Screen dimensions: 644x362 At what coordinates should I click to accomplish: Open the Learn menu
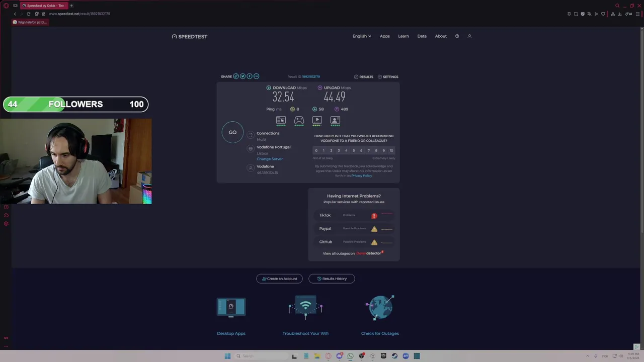[x=404, y=36]
